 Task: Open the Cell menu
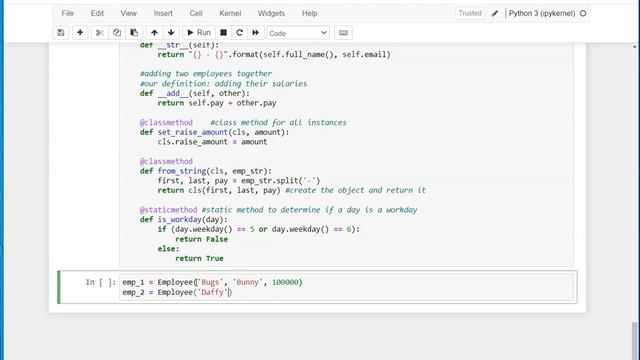(x=196, y=13)
